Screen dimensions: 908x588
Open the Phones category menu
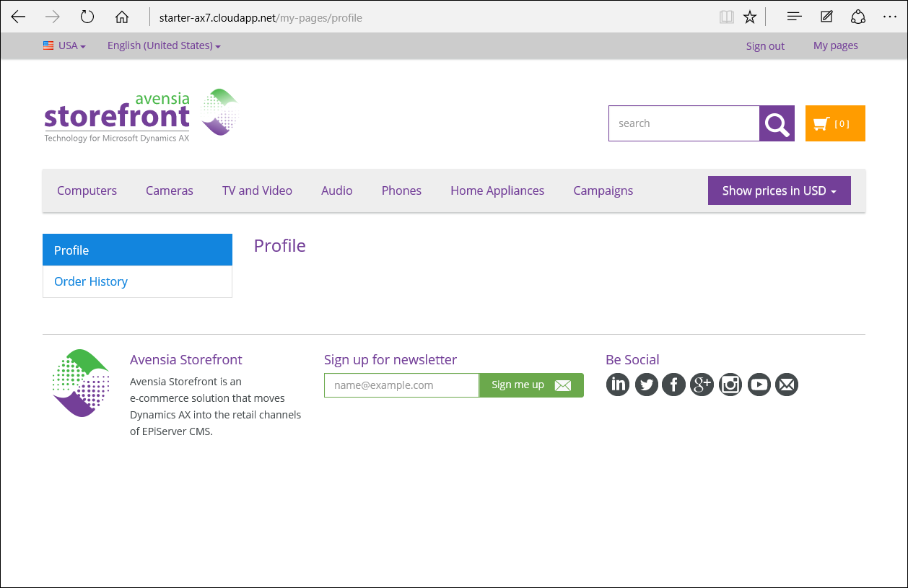[401, 190]
